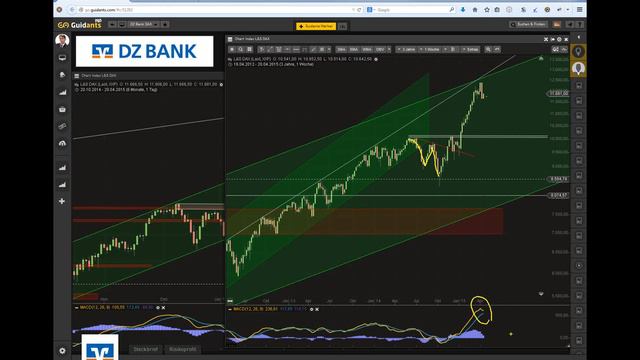Open the '1 Woche' interval dropdown
This screenshot has width=640, height=360.
point(431,49)
